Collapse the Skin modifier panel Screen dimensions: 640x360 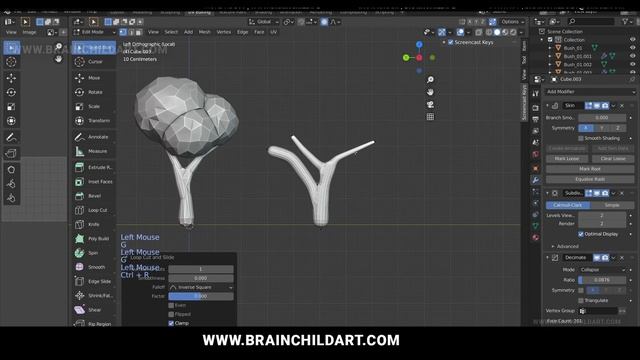[548, 105]
